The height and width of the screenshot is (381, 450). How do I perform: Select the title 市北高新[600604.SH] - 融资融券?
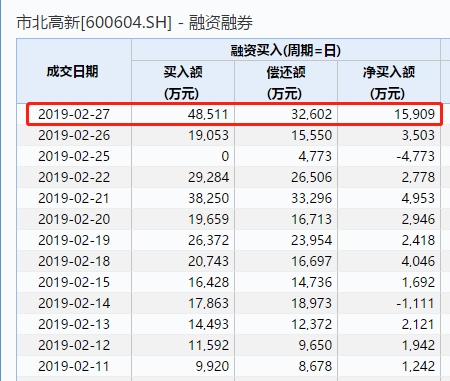[x=135, y=23]
